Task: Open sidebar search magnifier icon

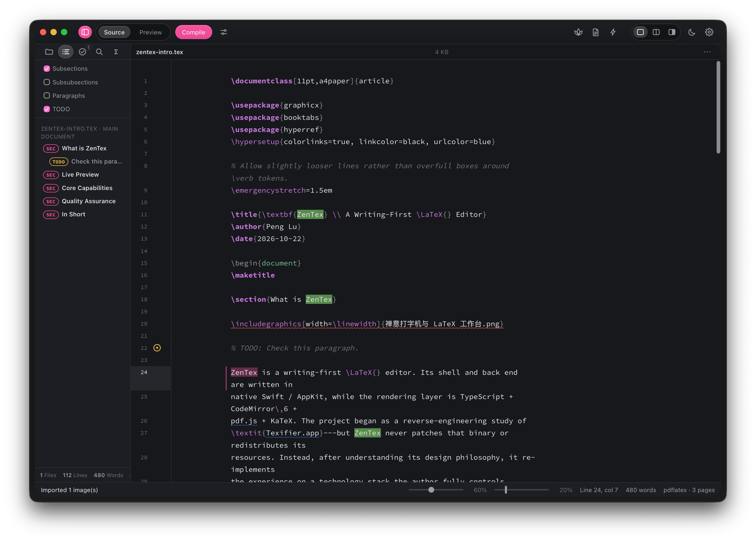Action: point(99,52)
